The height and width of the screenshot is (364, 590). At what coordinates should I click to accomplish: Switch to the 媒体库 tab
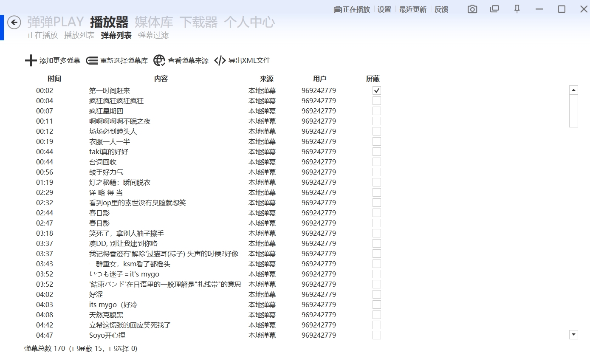tap(153, 22)
